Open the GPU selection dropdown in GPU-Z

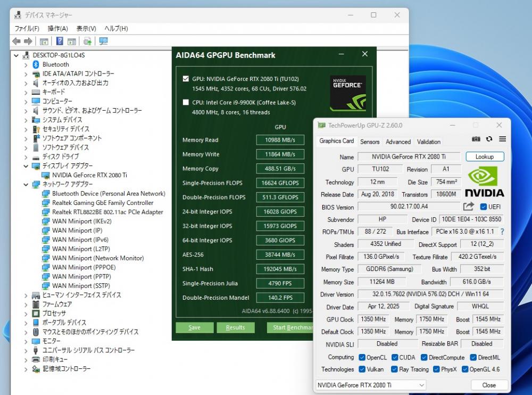[x=371, y=385]
